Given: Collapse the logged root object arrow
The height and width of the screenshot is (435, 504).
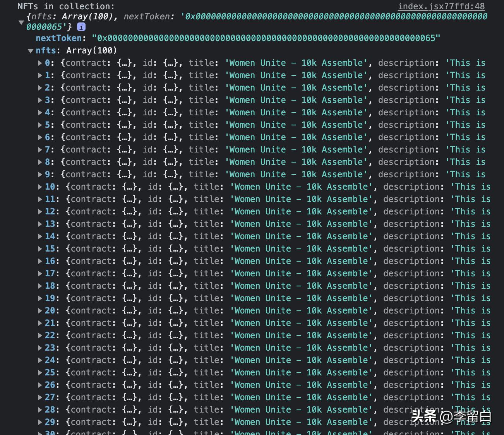Looking at the screenshot, I should coord(21,22).
